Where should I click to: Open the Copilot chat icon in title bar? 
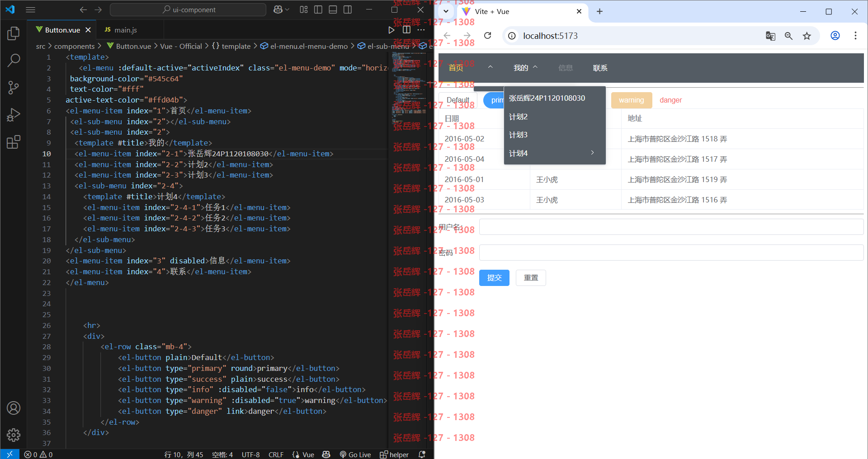pos(278,9)
